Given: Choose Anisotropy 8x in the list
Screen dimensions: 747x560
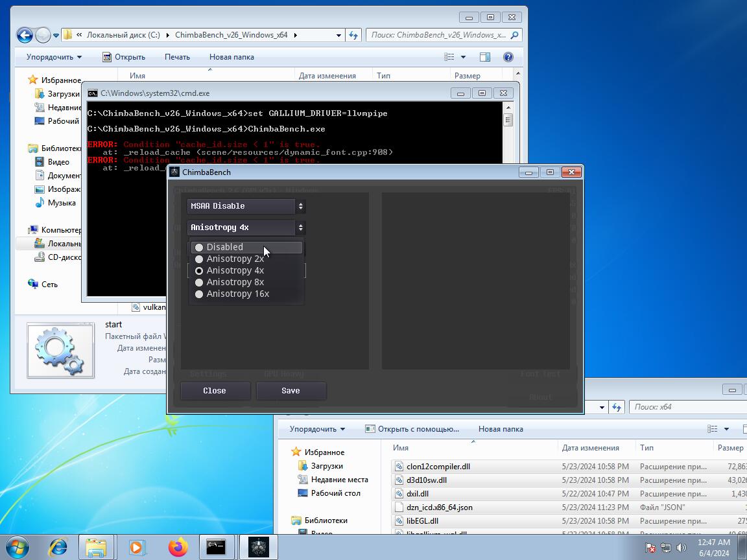Looking at the screenshot, I should pos(235,282).
